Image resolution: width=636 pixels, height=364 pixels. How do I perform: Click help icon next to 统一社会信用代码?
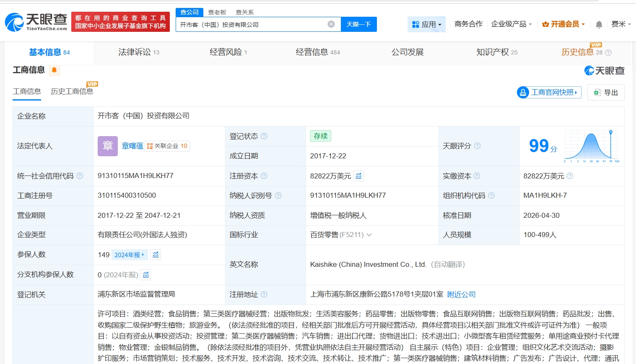click(80, 176)
